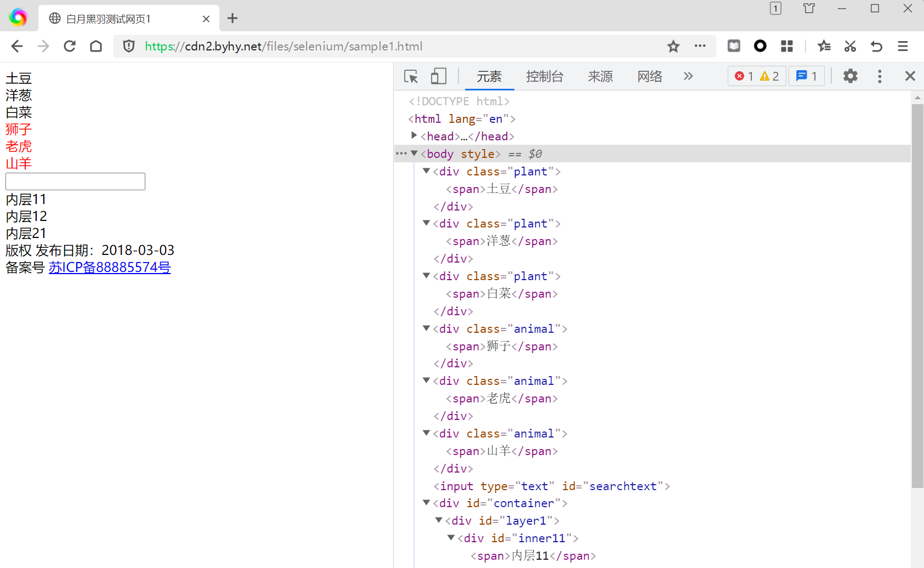The image size is (924, 568).
Task: Open DevTools more options menu
Action: point(880,76)
